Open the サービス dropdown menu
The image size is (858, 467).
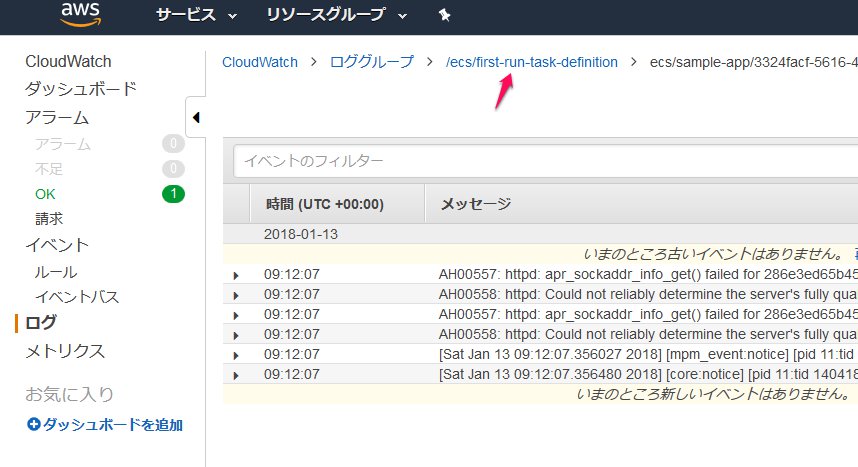tap(196, 16)
